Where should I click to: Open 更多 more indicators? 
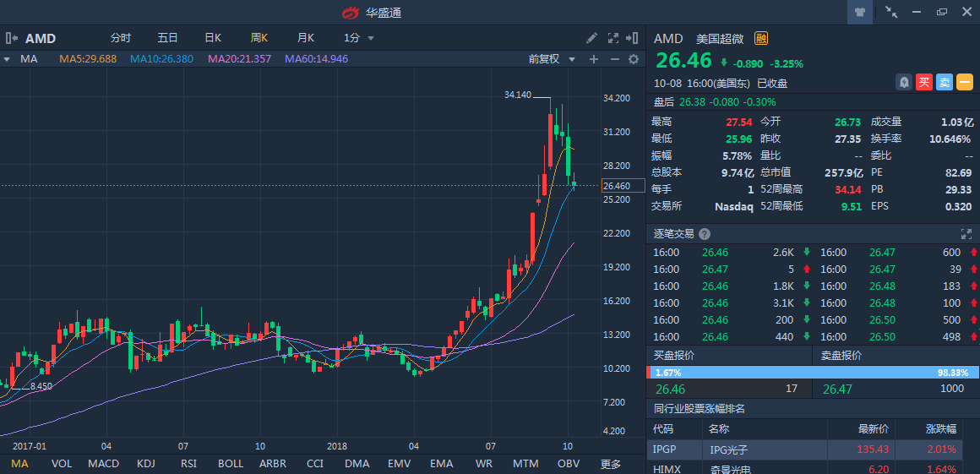[611, 464]
